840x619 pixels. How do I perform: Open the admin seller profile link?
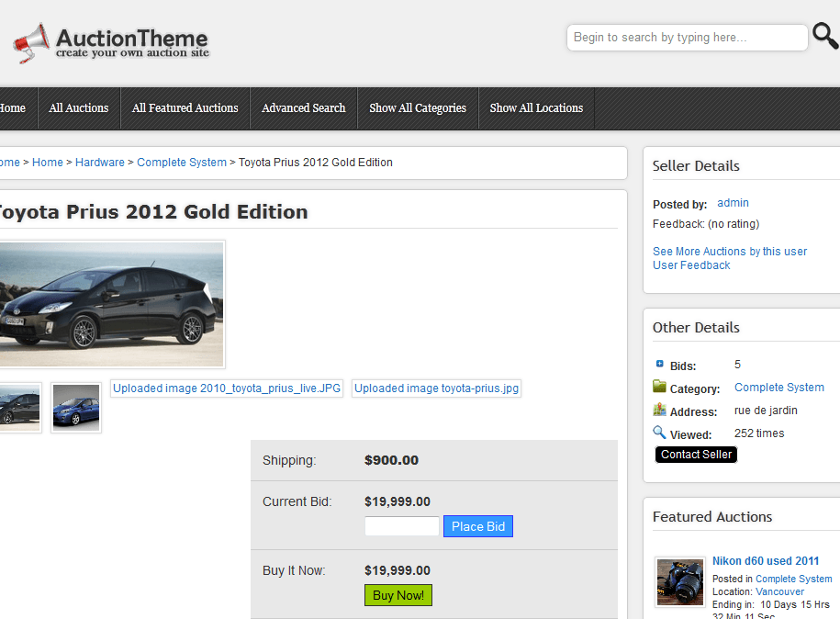(x=733, y=203)
